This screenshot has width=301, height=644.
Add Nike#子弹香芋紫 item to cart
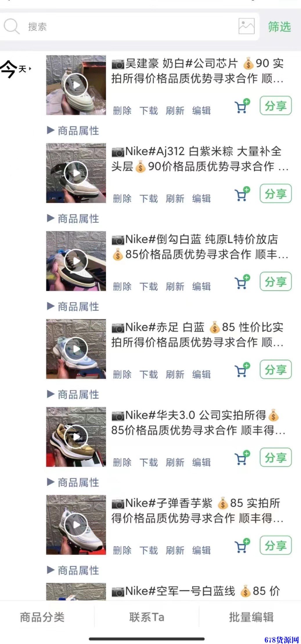click(242, 546)
